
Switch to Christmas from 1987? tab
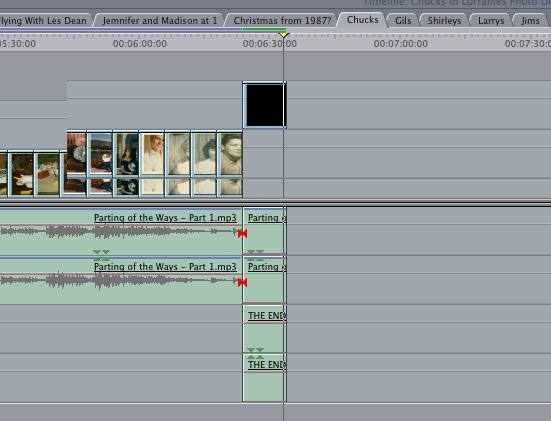point(282,21)
